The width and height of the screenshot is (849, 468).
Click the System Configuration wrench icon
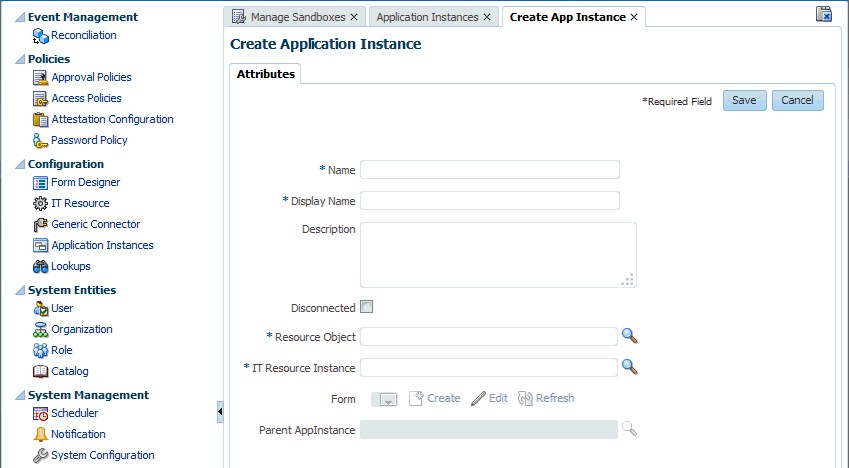click(40, 456)
